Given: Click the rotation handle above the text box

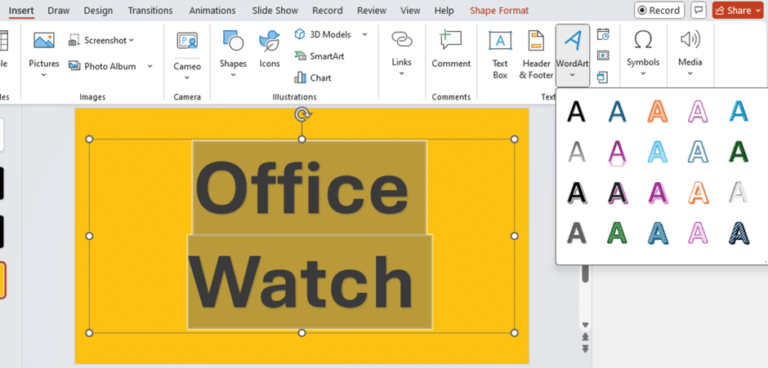Looking at the screenshot, I should (302, 115).
